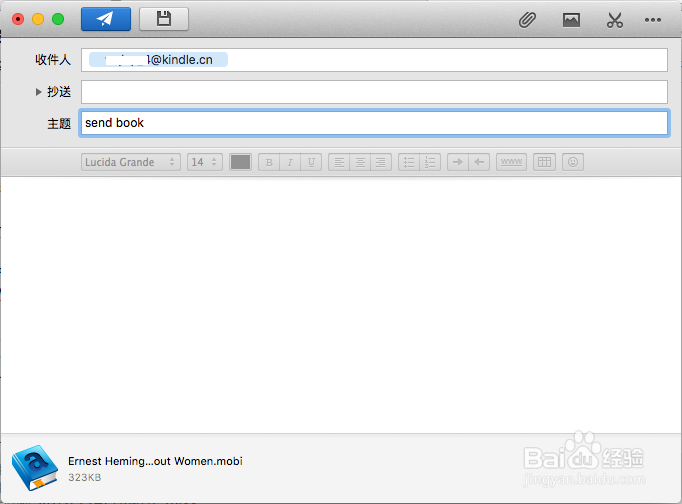Save the draft with the floppy disk button
The image size is (682, 504).
(164, 19)
